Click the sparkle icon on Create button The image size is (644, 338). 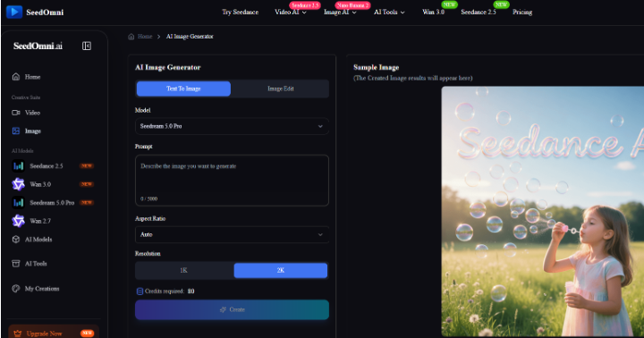[x=223, y=309]
